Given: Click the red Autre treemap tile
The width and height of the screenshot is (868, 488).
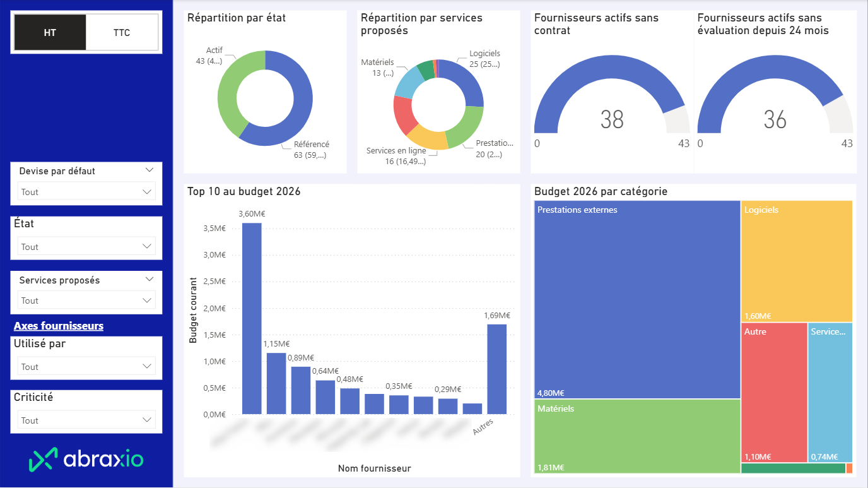Looking at the screenshot, I should (x=773, y=392).
